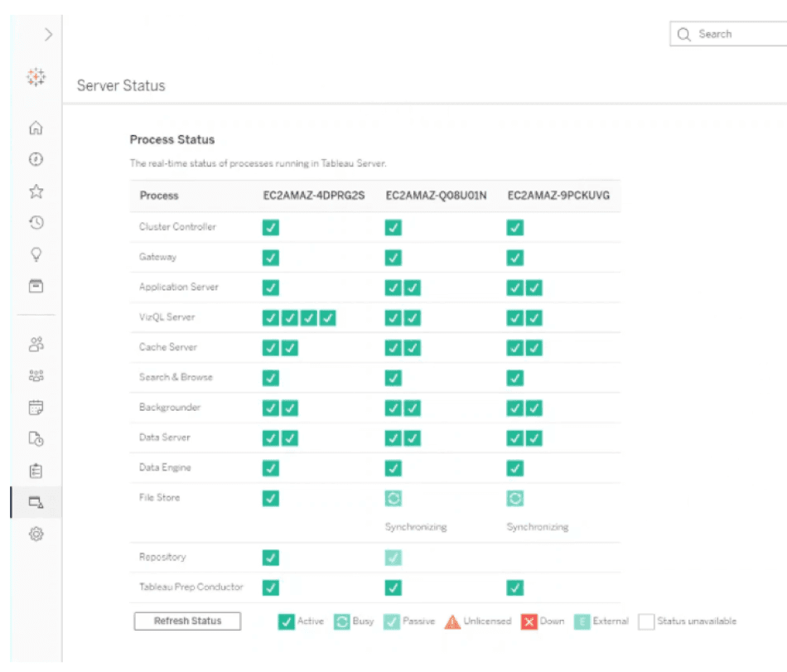Open Favorites star icon
The height and width of the screenshot is (672, 787).
[36, 191]
